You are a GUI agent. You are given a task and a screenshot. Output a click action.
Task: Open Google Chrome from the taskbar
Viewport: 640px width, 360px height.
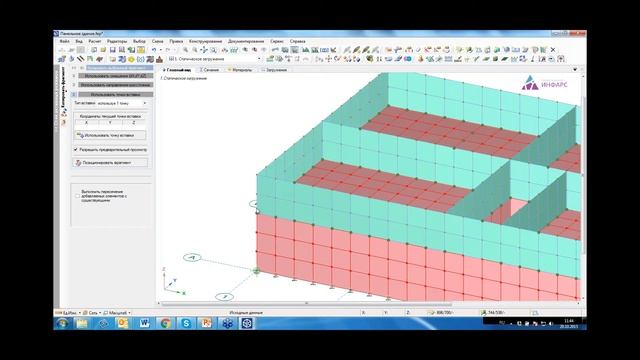[x=165, y=323]
